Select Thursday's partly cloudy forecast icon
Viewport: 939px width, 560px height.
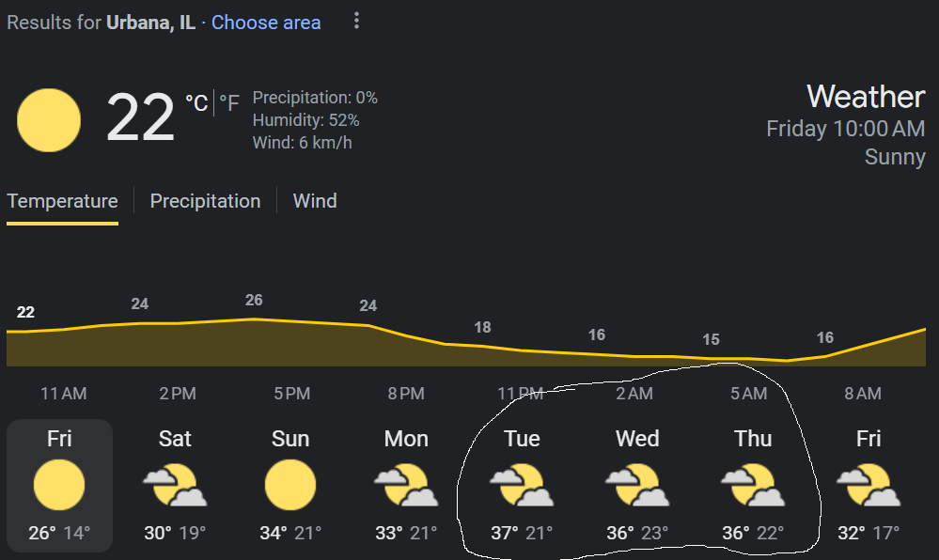(x=753, y=485)
